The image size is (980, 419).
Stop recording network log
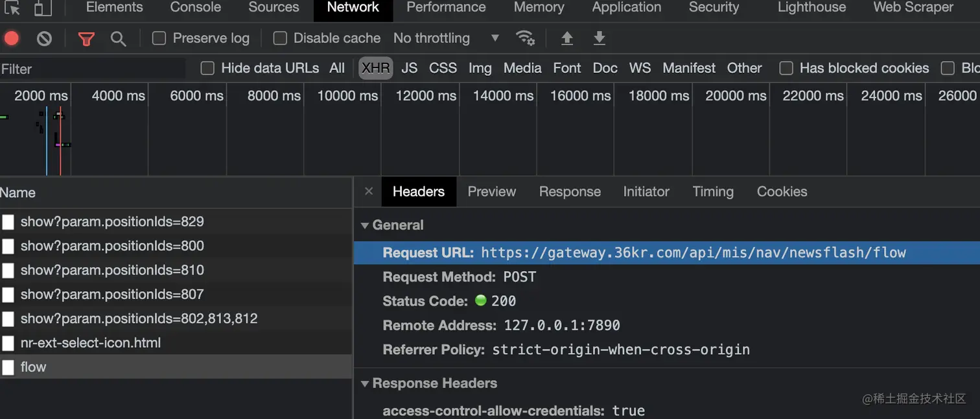pos(12,38)
